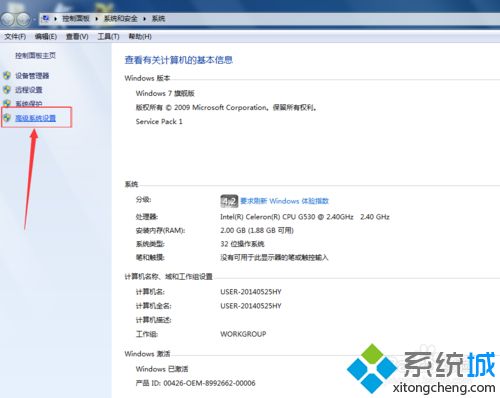
Task: Click the shield icon beside 远程设置
Action: [x=7, y=90]
